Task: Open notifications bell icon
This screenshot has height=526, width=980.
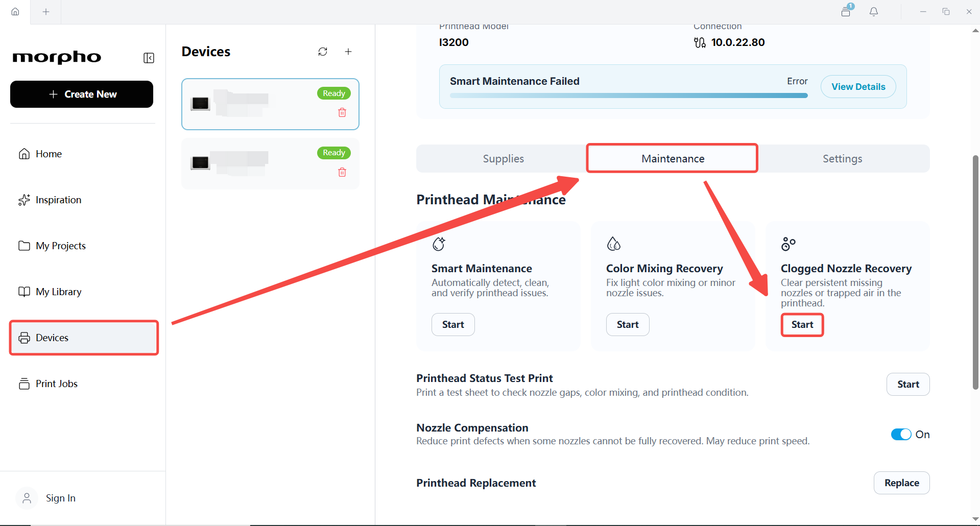Action: 874,12
